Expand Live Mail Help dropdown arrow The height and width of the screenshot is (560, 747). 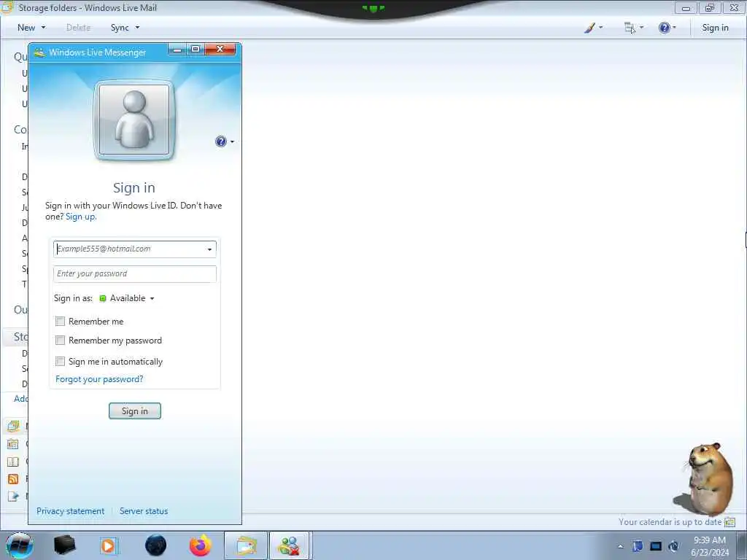point(675,28)
